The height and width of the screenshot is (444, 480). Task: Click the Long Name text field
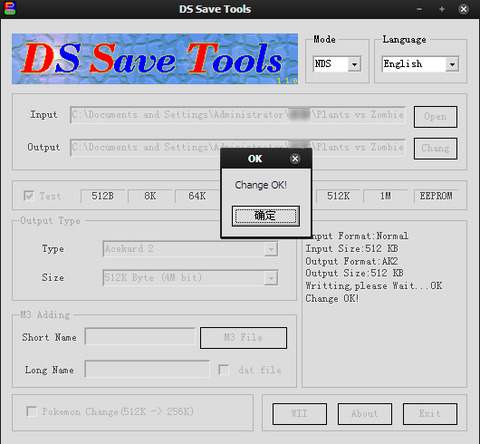click(147, 369)
